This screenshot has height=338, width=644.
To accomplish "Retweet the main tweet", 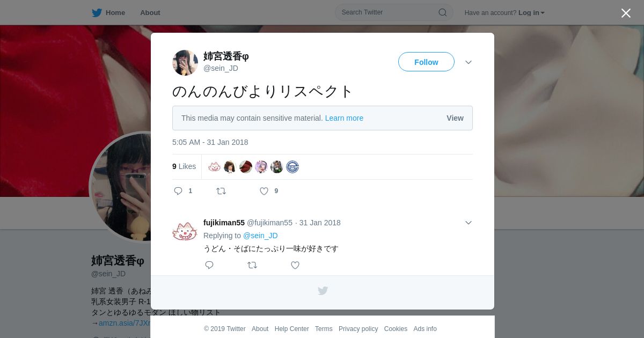I will click(221, 191).
